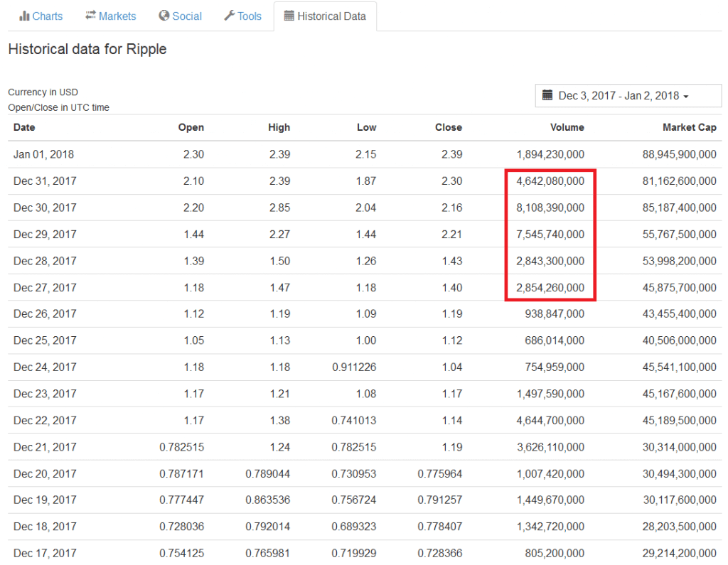Viewport: 728px width, 565px height.
Task: Select the Dec 25, 2017 date cell
Action: click(45, 340)
